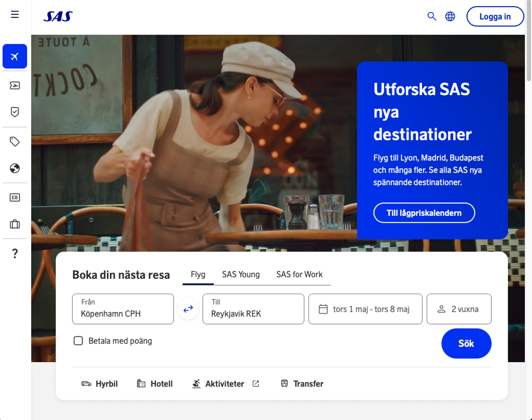Open the 2 vuxna passenger selector

[459, 309]
